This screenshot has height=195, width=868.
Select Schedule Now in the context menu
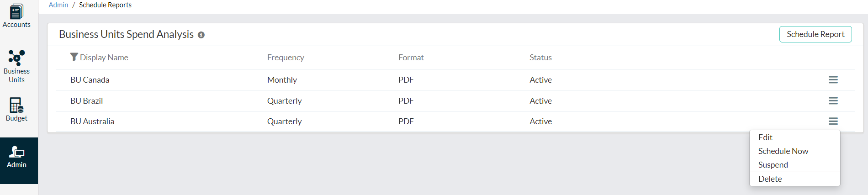point(783,151)
